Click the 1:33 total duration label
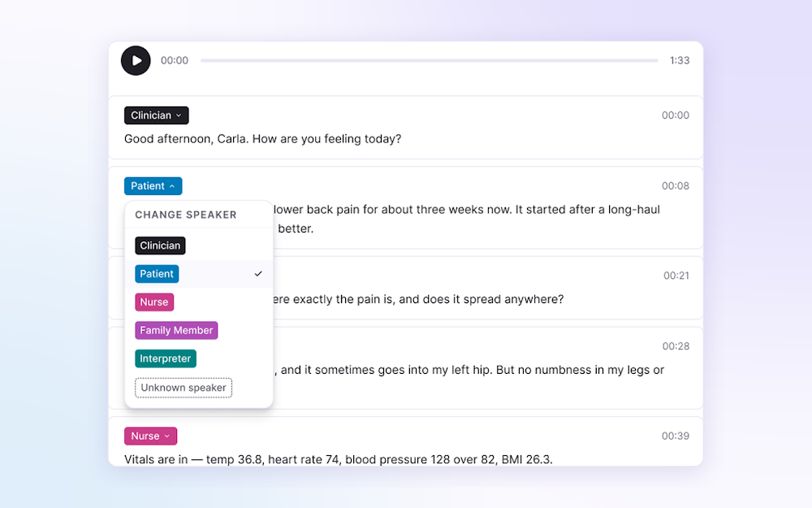The width and height of the screenshot is (812, 508). pos(680,61)
